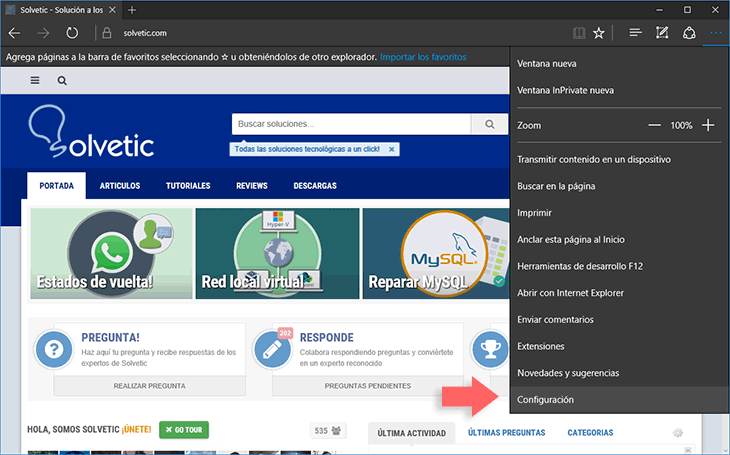Reload the page with the refresh icon
The width and height of the screenshot is (730, 455).
(x=72, y=33)
